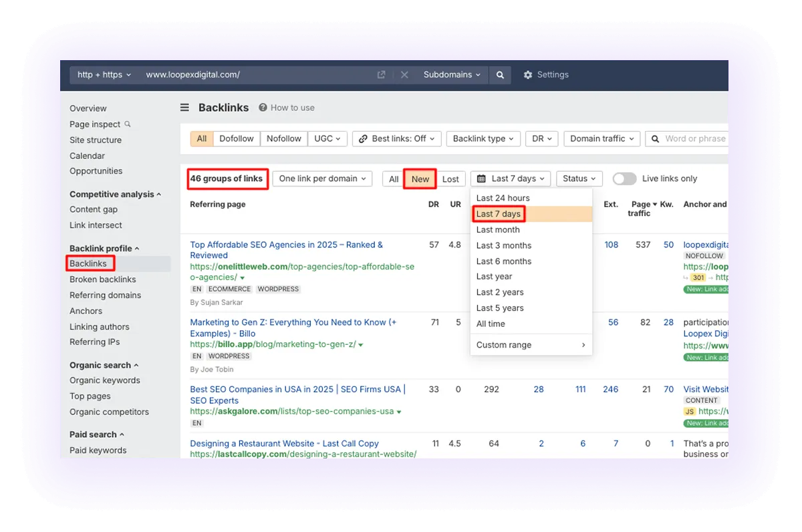Enable the Live links only toggle
The image size is (802, 532).
click(x=624, y=178)
